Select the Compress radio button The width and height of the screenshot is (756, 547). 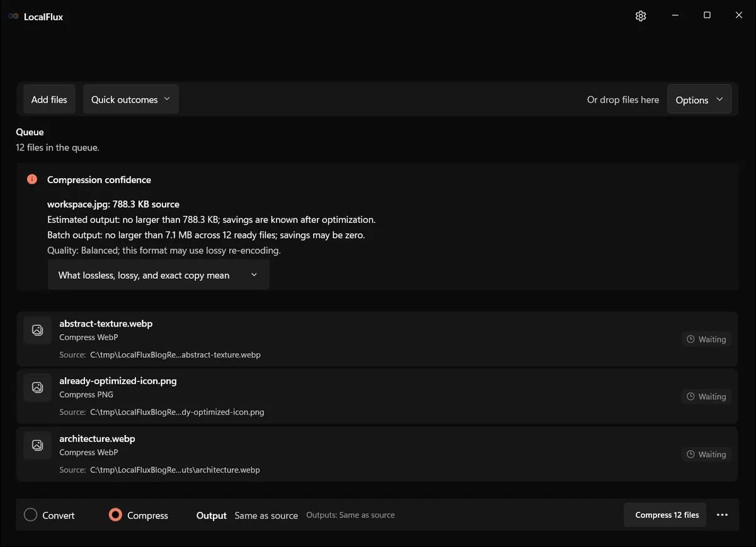click(x=115, y=515)
